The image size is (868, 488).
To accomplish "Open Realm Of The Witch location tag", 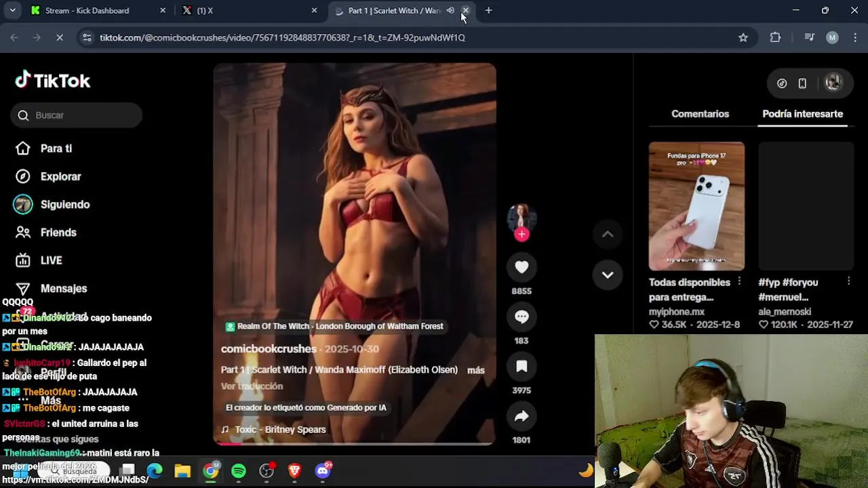I will pos(334,327).
